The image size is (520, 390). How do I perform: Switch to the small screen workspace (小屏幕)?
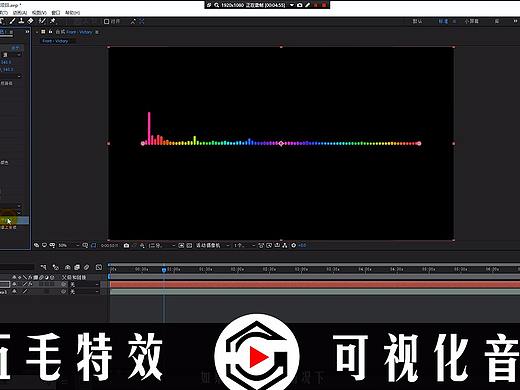coord(471,21)
